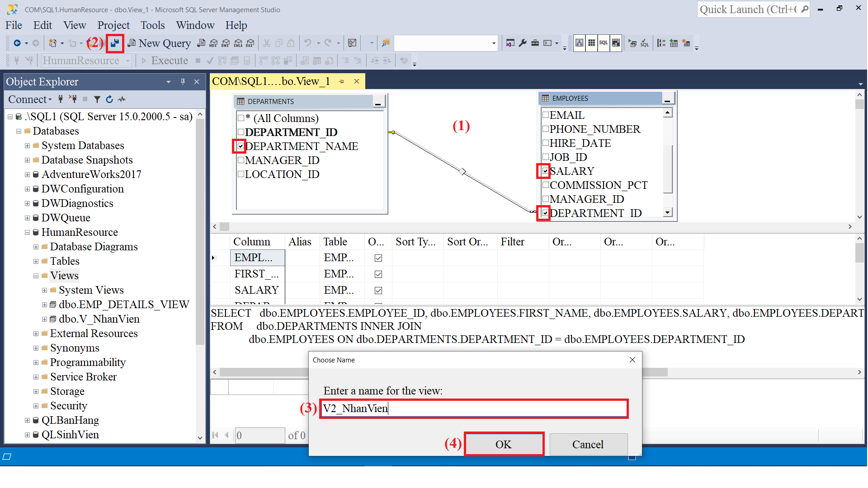Toggle Output checkbox for the FIRST_NAME row
The width and height of the screenshot is (868, 488).
point(378,274)
